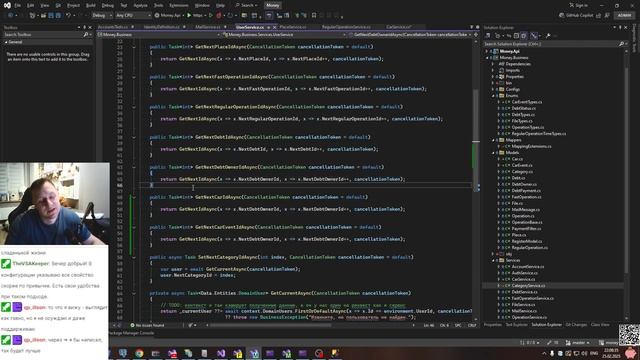Open Any CPU platform dropdown
Screen dimensions: 640x360
(x=133, y=15)
